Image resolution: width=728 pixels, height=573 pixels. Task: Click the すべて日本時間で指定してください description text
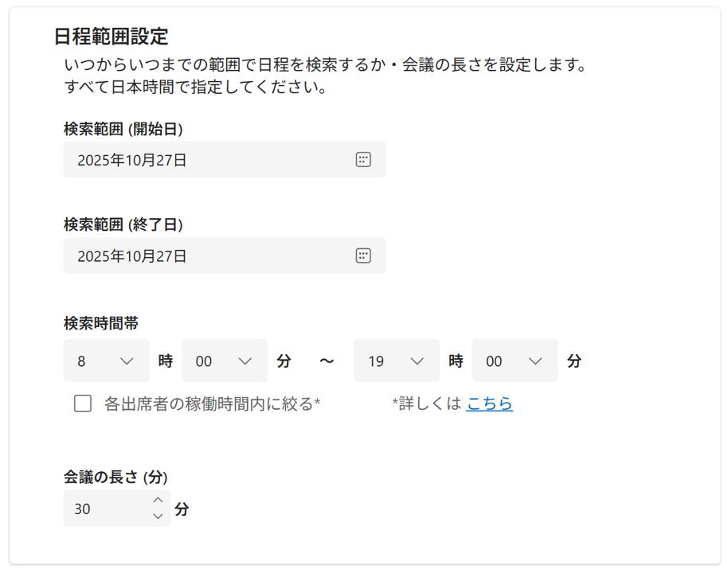point(196,87)
